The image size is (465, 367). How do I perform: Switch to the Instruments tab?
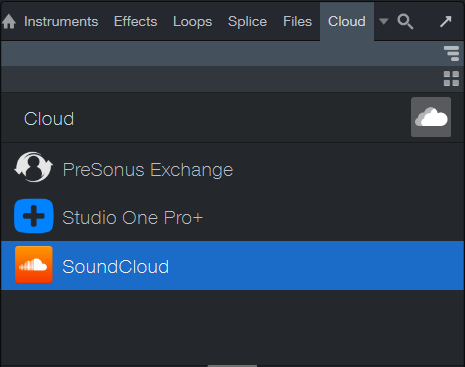(x=61, y=22)
